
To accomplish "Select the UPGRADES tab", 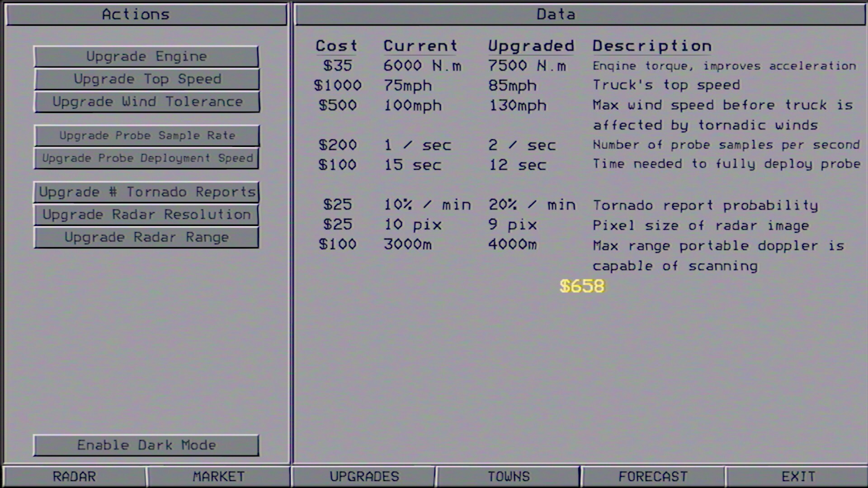I will click(x=363, y=476).
